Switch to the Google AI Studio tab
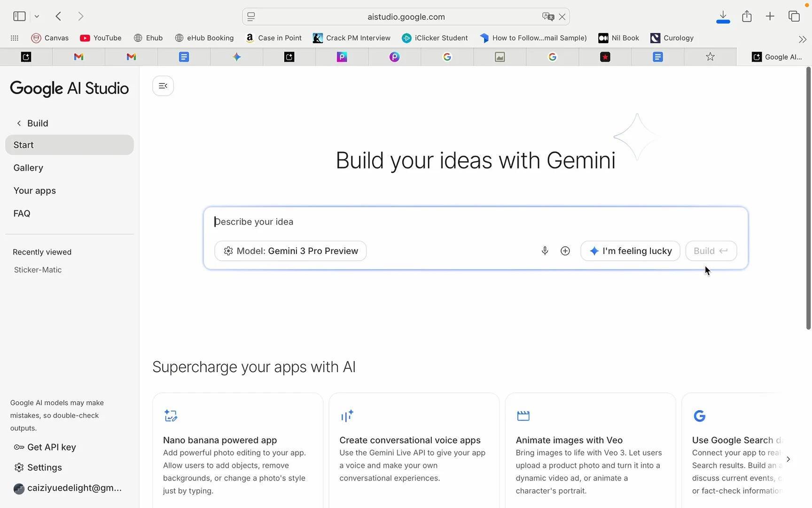Screen dimensions: 812x508 pos(776,57)
